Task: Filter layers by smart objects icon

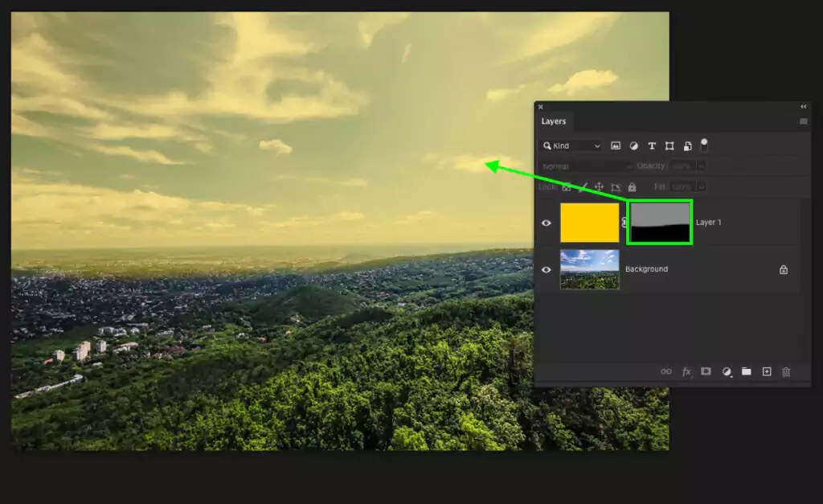Action: (x=687, y=146)
